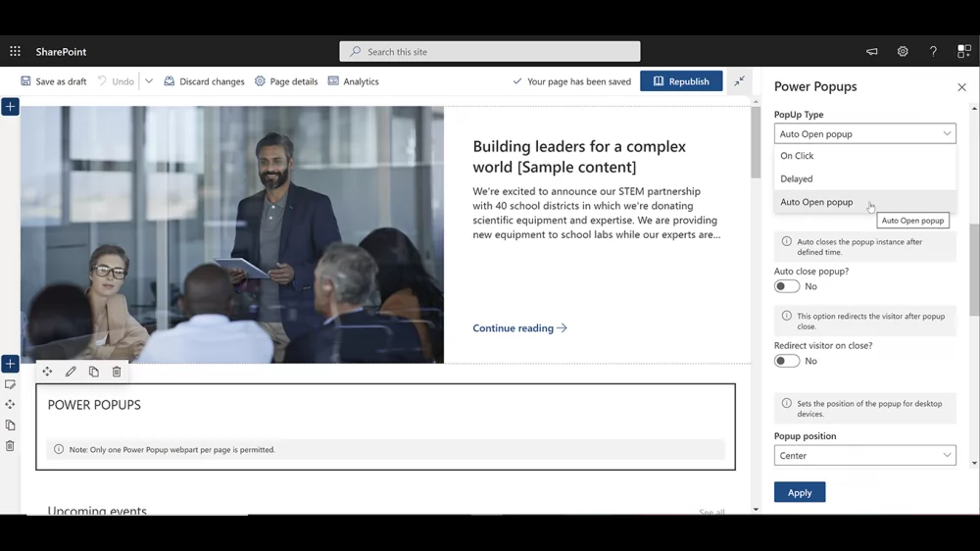Image resolution: width=980 pixels, height=551 pixels.
Task: Click the move section icon in left rail
Action: (10, 405)
